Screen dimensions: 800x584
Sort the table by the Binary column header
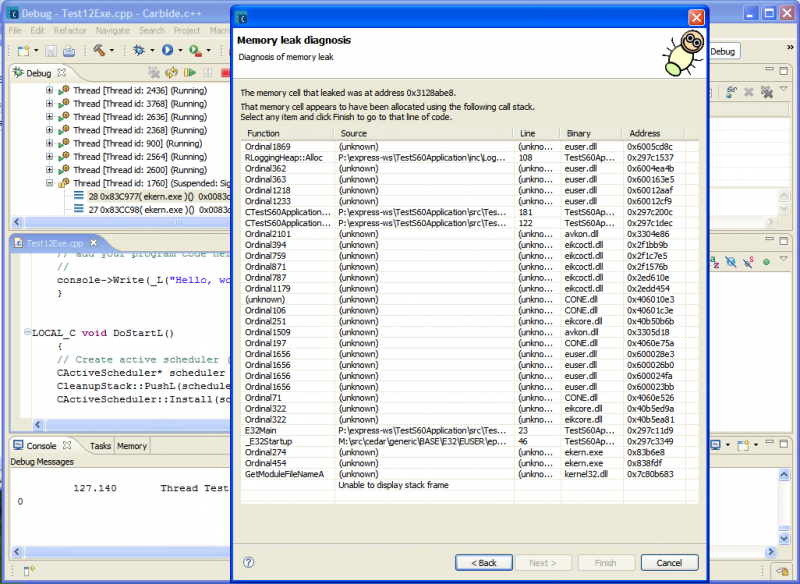pyautogui.click(x=591, y=133)
